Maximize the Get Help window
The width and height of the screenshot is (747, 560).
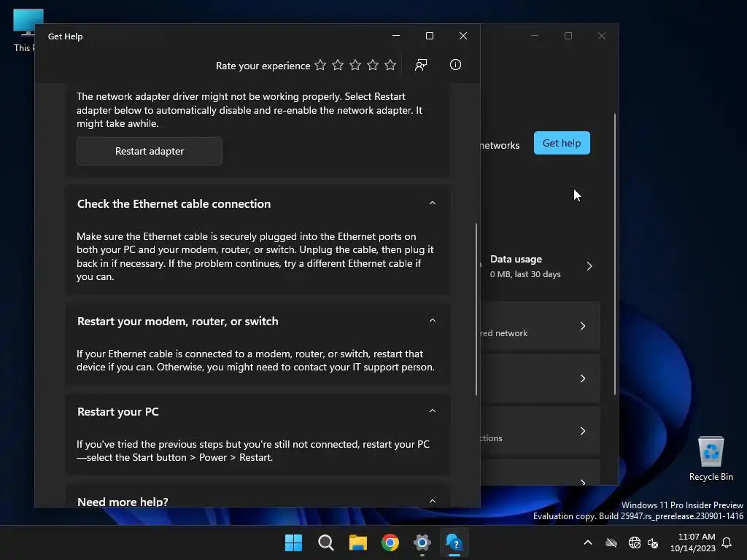pyautogui.click(x=429, y=36)
